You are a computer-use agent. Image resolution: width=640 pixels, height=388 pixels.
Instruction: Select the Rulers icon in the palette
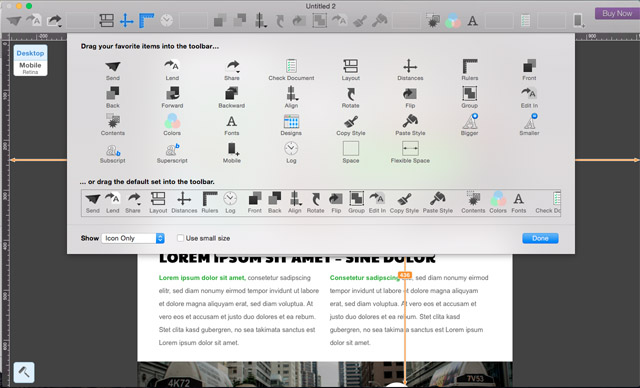pyautogui.click(x=469, y=66)
